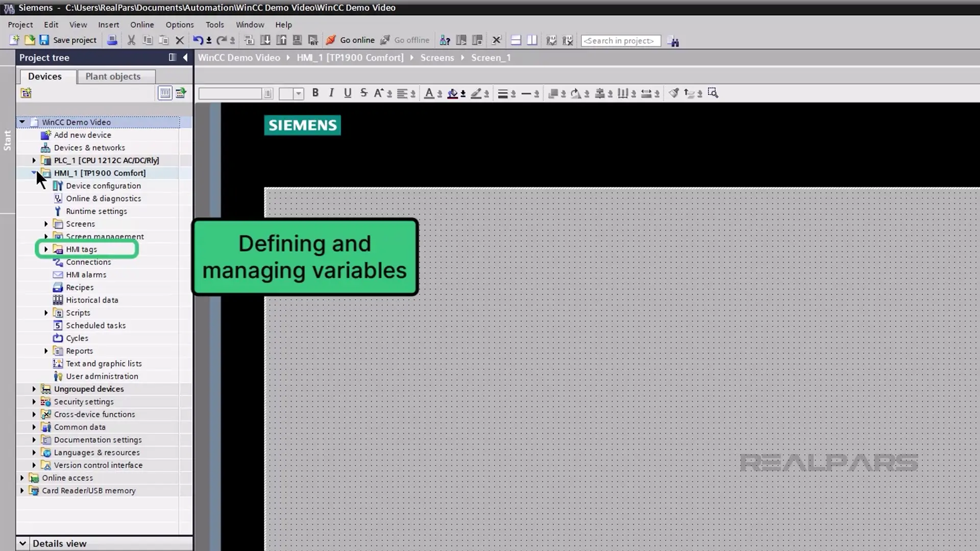Viewport: 980px width, 551px height.
Task: Open Devices & networks item
Action: coord(89,148)
